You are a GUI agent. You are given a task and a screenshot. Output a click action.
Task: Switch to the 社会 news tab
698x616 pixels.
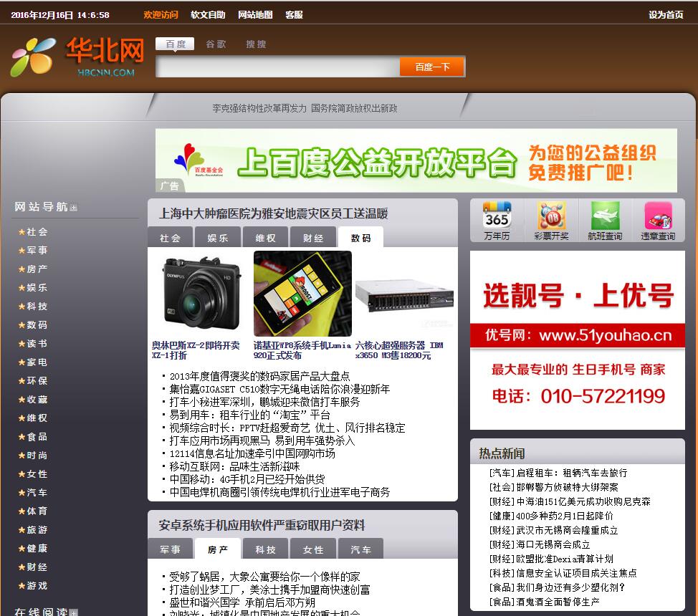pyautogui.click(x=170, y=238)
